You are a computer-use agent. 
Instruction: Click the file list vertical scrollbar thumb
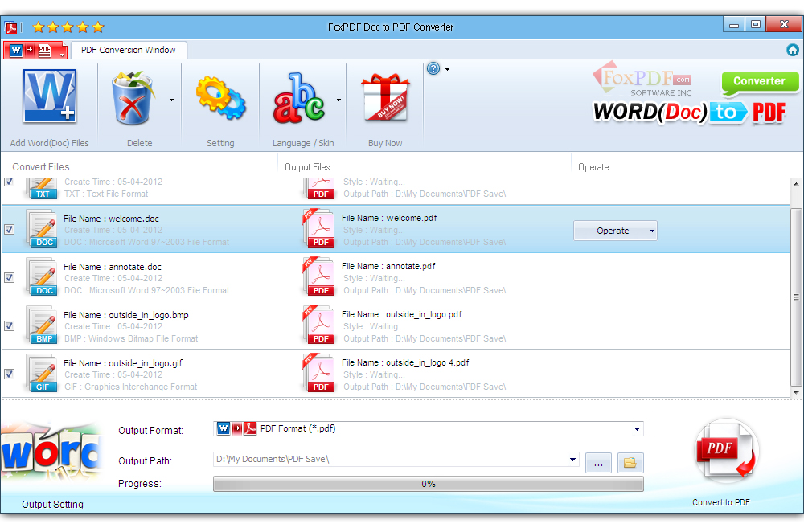point(796,297)
